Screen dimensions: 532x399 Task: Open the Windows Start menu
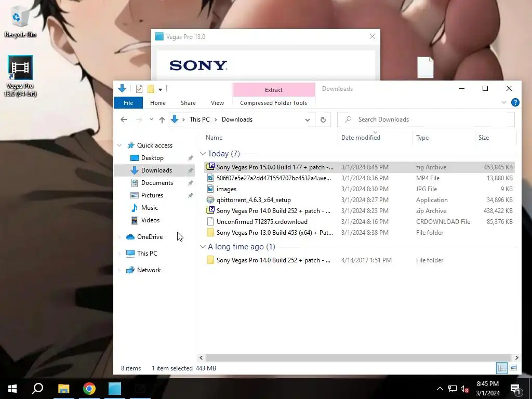(12, 389)
